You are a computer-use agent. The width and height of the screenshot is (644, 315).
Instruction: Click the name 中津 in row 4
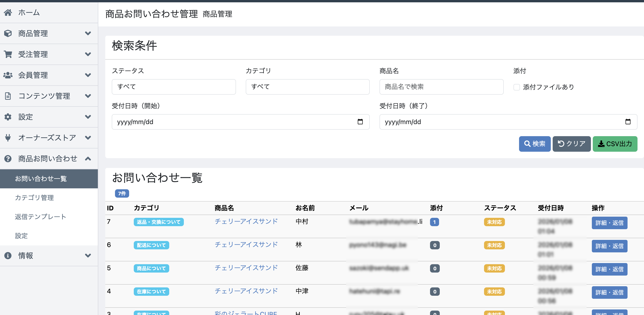(x=302, y=291)
